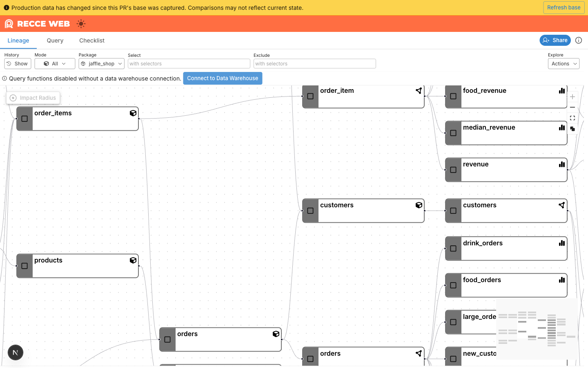Select the left customers node checkbox
The width and height of the screenshot is (588, 368).
pyautogui.click(x=310, y=211)
